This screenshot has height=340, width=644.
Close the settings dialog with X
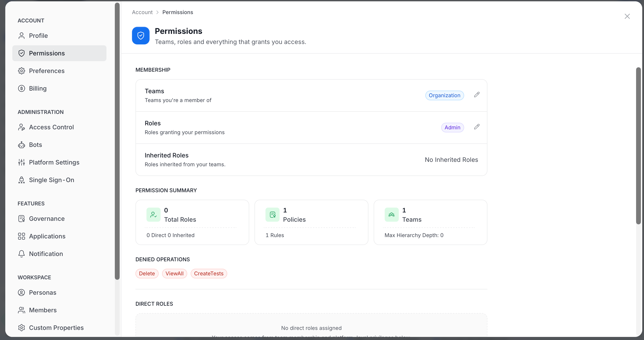click(627, 16)
